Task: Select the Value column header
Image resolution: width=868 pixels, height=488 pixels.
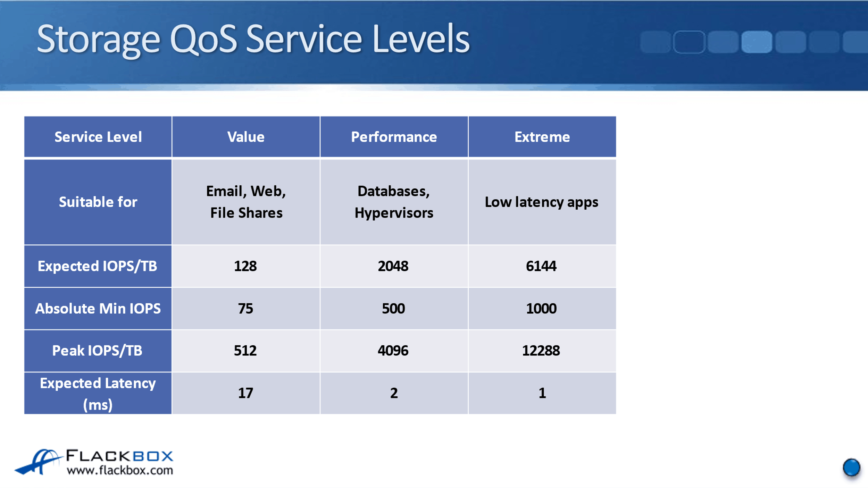Action: click(x=246, y=137)
